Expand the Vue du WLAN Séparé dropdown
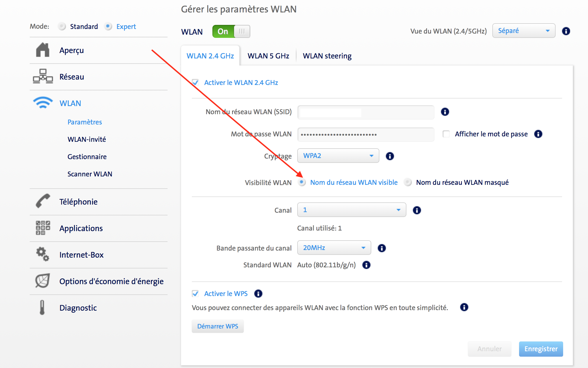 click(x=523, y=31)
